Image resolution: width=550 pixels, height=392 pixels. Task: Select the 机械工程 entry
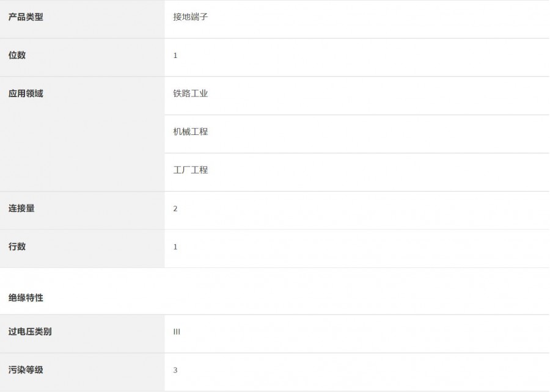(191, 131)
